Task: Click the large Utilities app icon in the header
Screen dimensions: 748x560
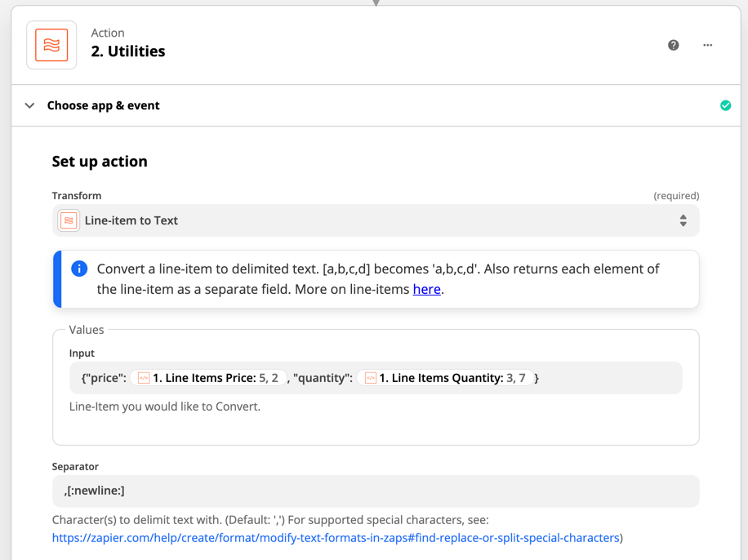Action: [x=51, y=46]
